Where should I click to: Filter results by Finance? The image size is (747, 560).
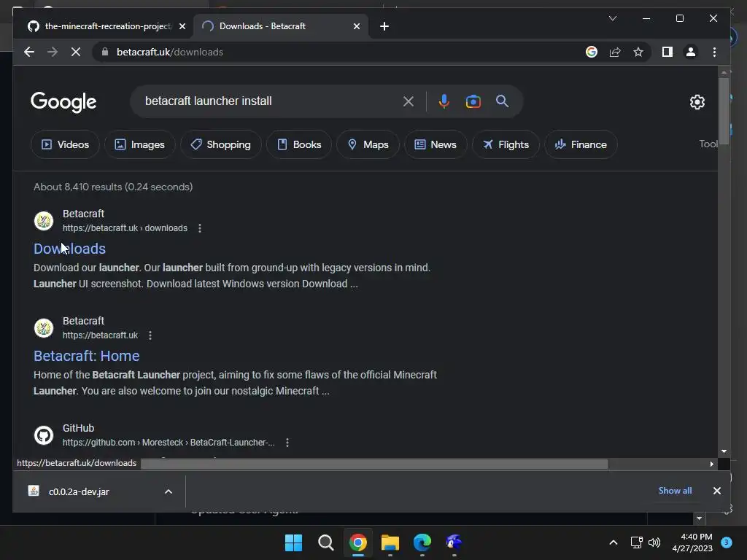pyautogui.click(x=581, y=145)
